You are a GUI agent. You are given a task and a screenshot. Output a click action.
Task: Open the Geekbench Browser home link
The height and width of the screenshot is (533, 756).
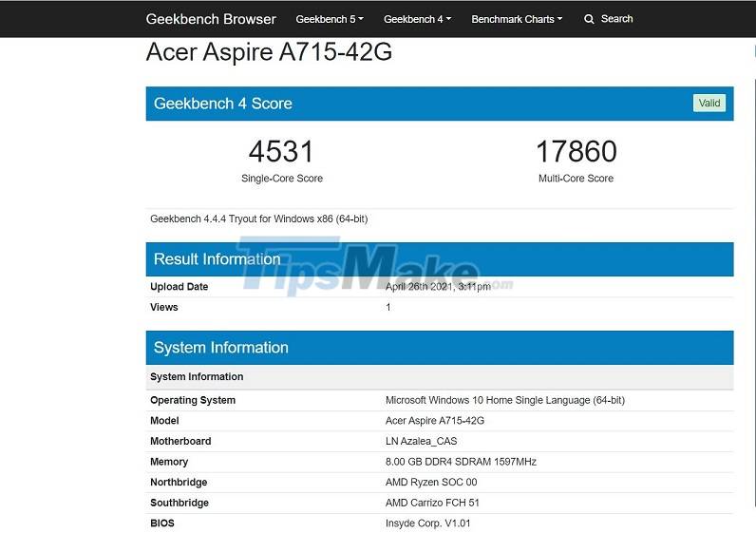tap(211, 19)
